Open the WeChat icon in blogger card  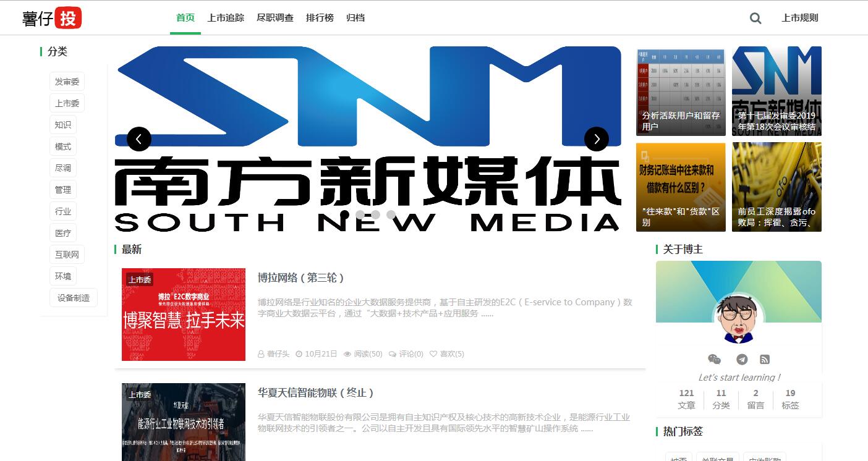point(714,359)
